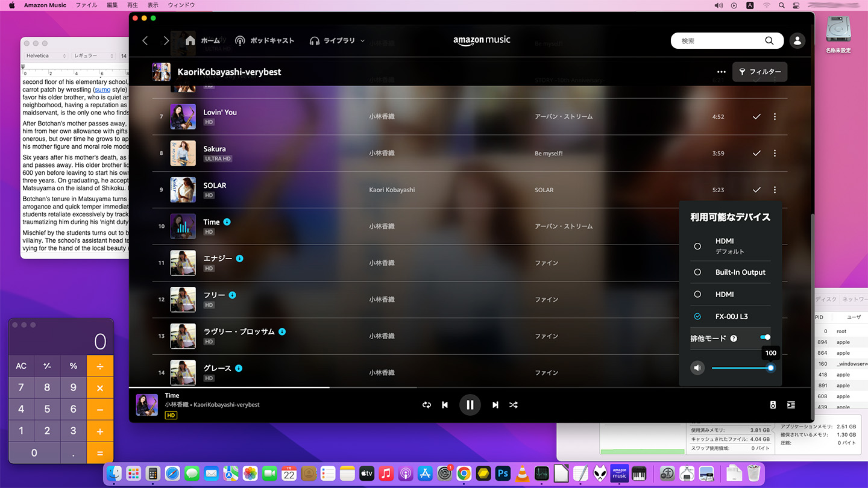
Task: Open Photoshop from the Dock
Action: pos(503,473)
